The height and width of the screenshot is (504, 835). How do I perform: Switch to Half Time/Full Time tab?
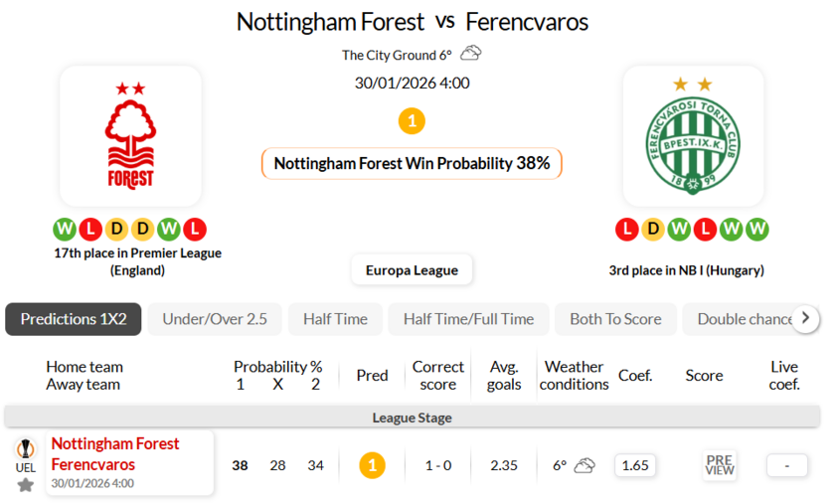point(468,319)
